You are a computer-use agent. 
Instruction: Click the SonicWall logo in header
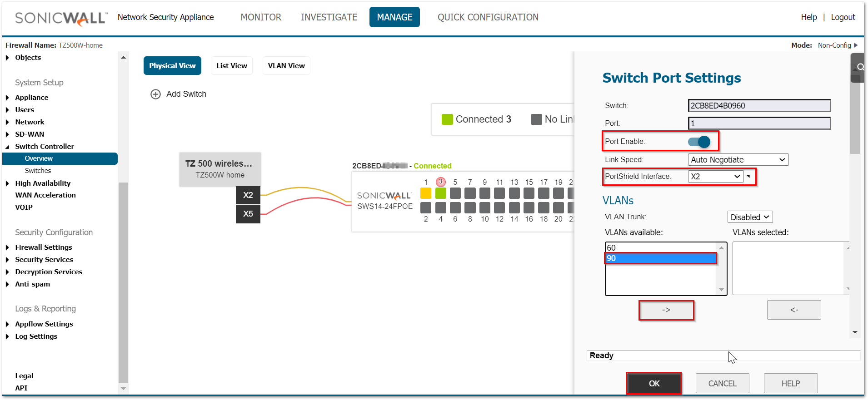click(61, 18)
